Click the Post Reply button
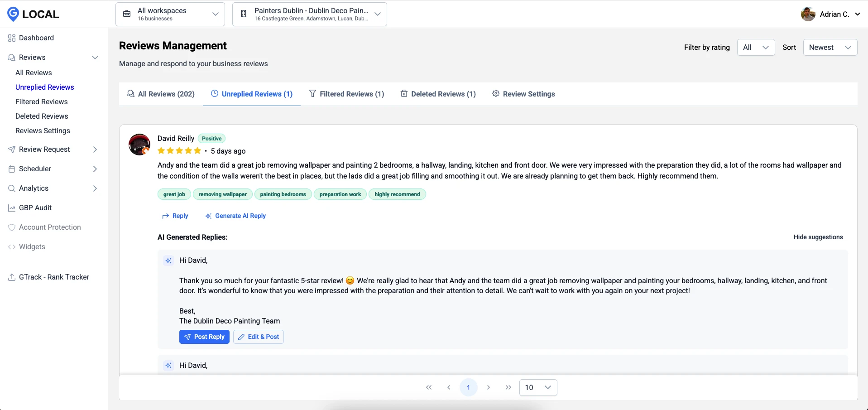This screenshot has width=868, height=410. pos(204,337)
